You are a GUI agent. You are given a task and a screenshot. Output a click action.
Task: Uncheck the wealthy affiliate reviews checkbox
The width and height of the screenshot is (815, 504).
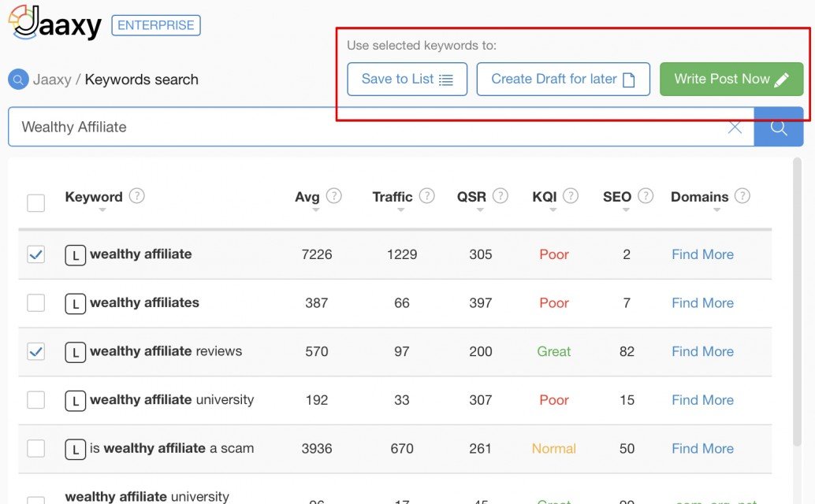click(x=36, y=351)
